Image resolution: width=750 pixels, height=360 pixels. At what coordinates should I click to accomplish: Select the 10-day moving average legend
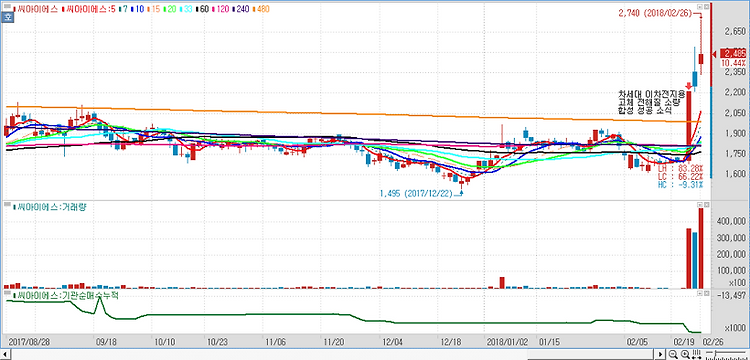(x=137, y=9)
